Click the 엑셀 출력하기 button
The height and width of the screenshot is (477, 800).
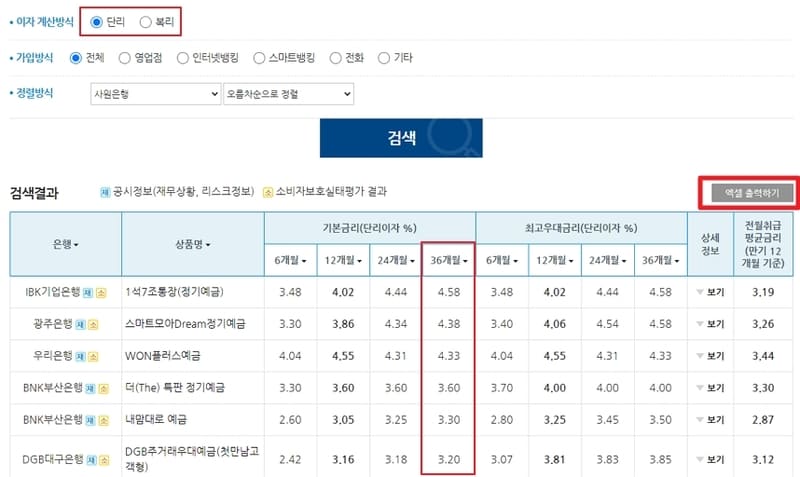[x=752, y=193]
